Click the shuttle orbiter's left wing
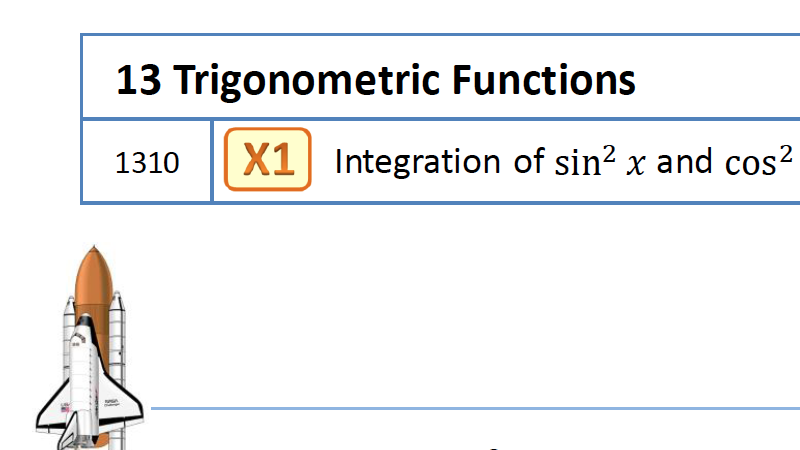Viewport: 800px width, 450px height. [x=54, y=408]
